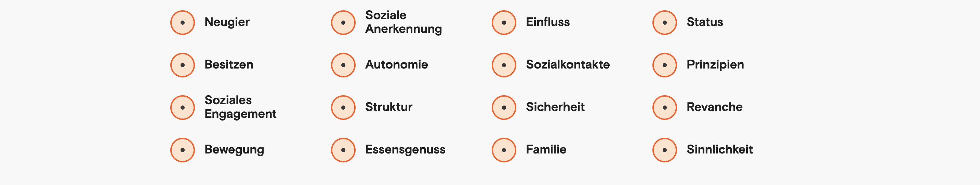Select the Sinnlichkeit label
The width and height of the screenshot is (980, 185).
coord(719,149)
